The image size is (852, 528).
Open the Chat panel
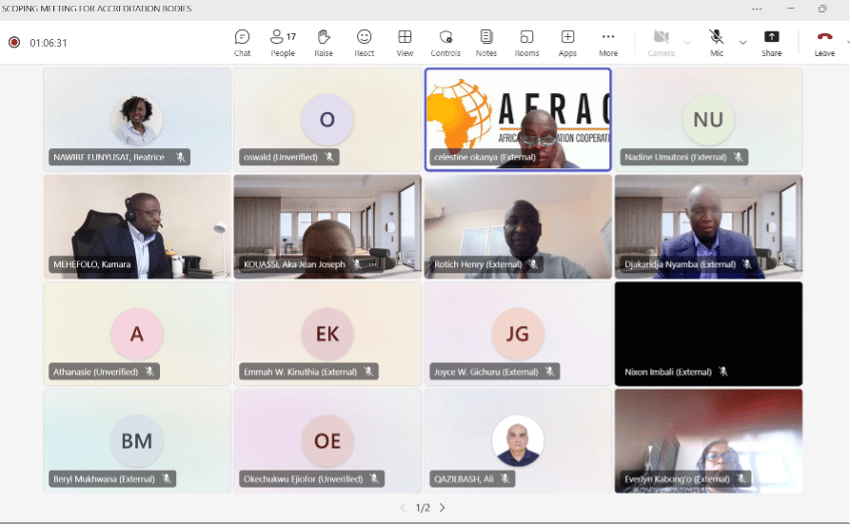pyautogui.click(x=242, y=42)
